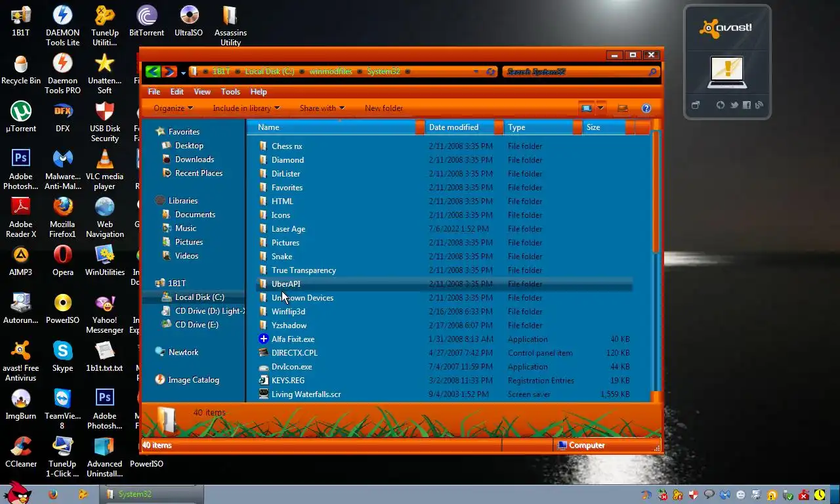Click the Angry Birds start button
840x504 pixels.
coord(16,493)
